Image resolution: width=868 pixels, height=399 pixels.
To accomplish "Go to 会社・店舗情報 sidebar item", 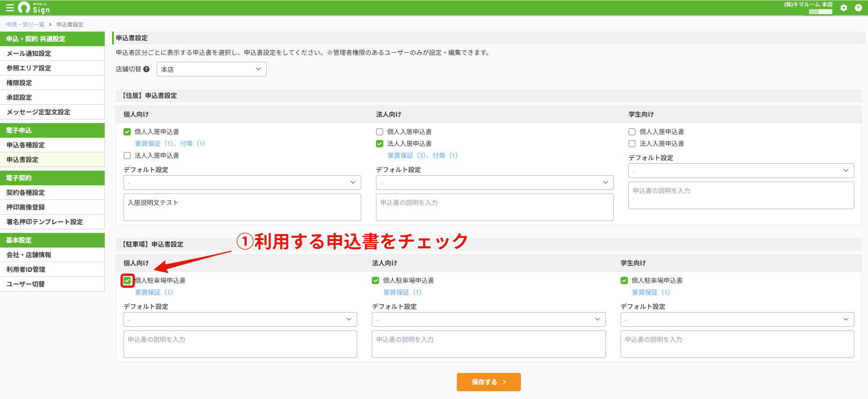I will (52, 255).
